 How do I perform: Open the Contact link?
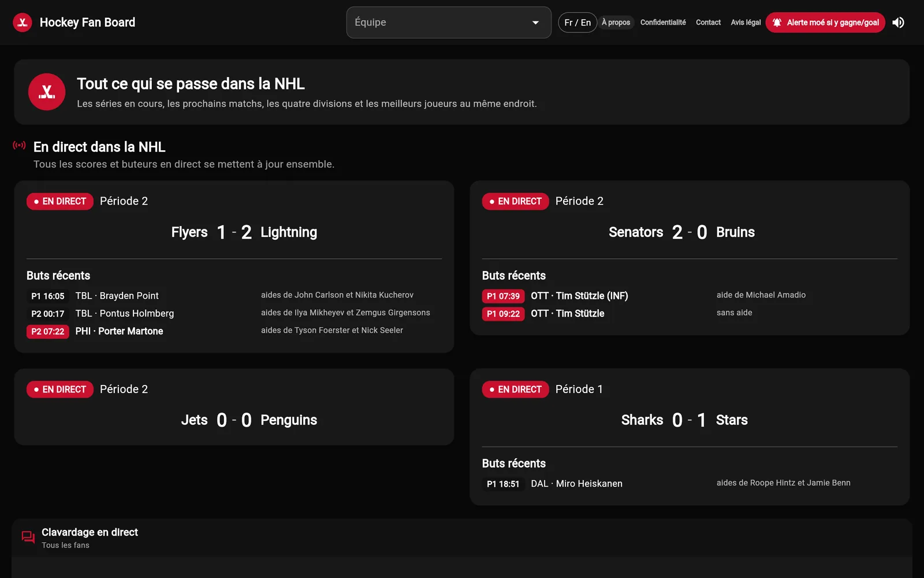708,23
